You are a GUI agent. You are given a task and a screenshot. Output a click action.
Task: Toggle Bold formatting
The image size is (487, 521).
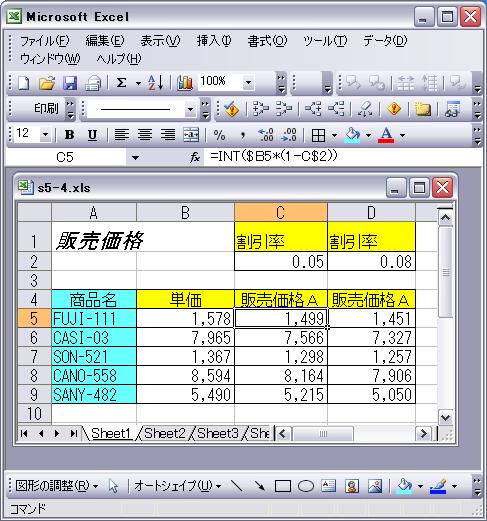pos(69,135)
